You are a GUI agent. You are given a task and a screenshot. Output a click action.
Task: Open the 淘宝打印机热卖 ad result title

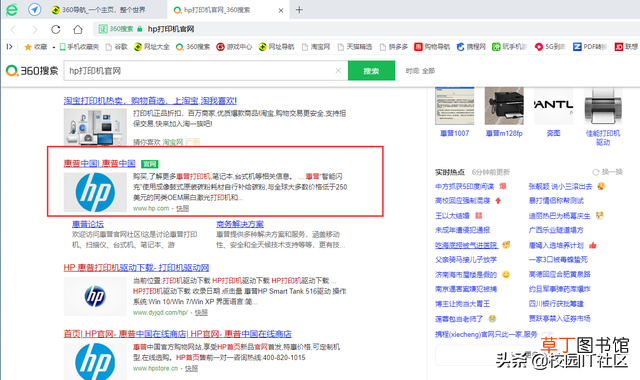(x=150, y=101)
